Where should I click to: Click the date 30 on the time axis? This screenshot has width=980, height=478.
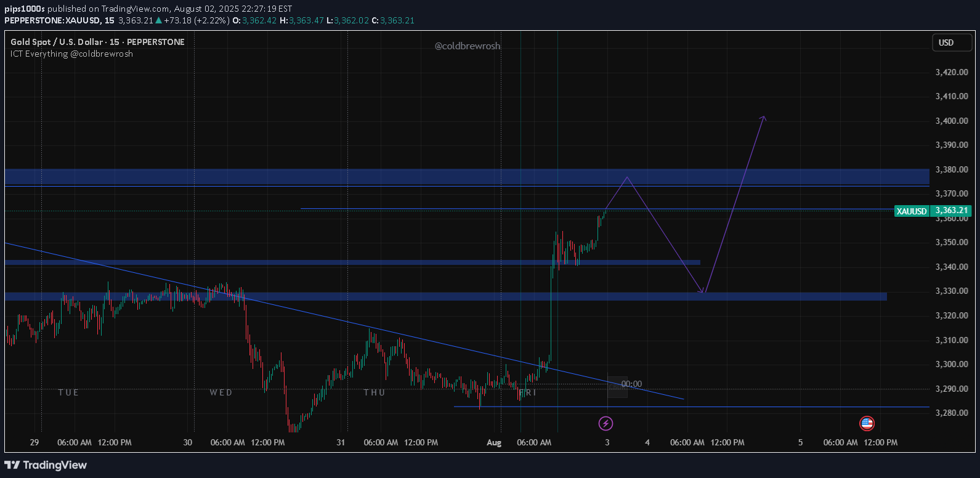(188, 442)
